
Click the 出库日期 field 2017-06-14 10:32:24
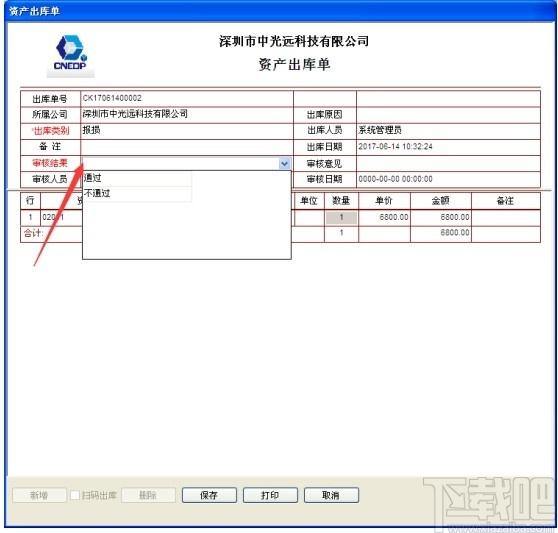(x=448, y=147)
